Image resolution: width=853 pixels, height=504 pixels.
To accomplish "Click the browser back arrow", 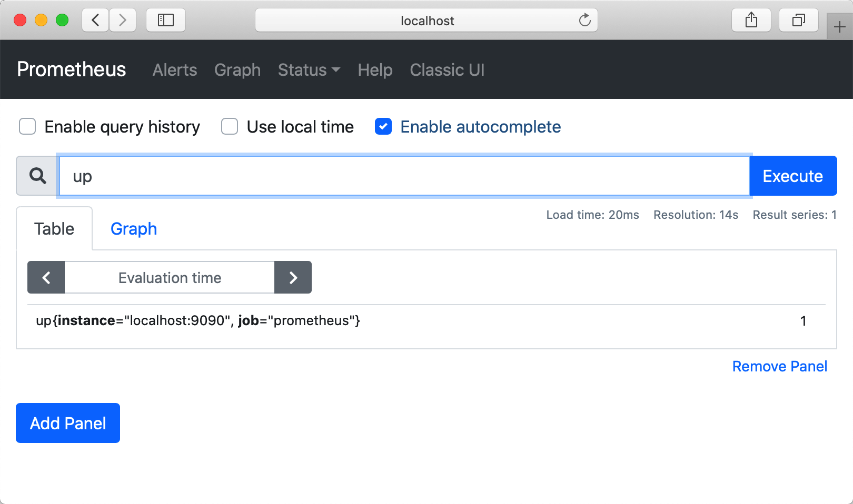I will (95, 20).
